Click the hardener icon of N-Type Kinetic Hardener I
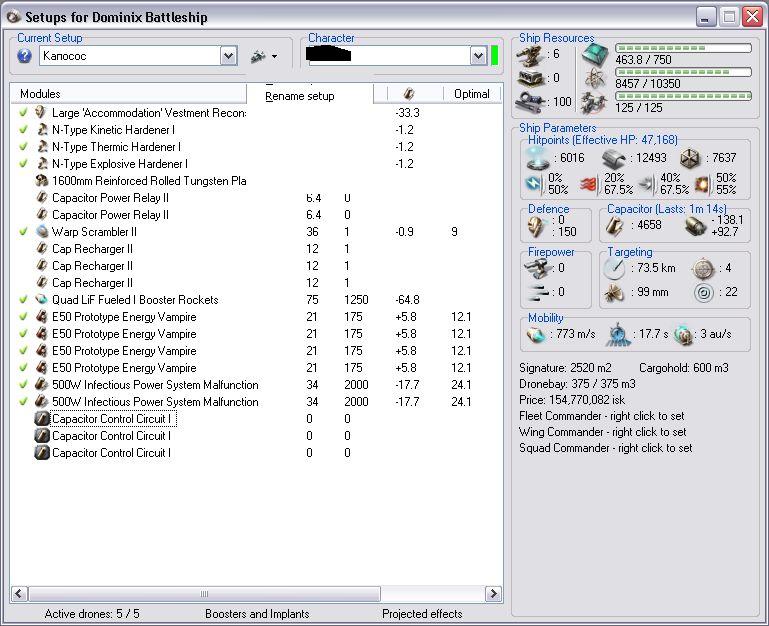769x626 pixels. [42, 130]
